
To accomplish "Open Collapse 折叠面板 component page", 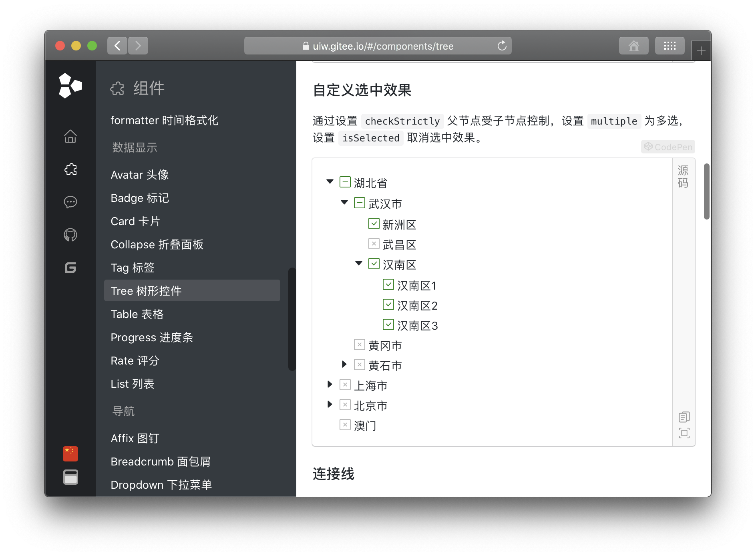I will pos(192,244).
